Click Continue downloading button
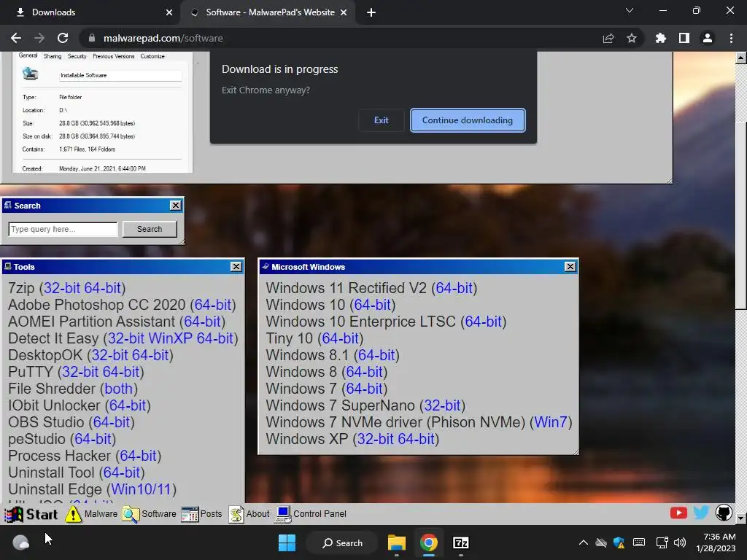 (x=468, y=120)
